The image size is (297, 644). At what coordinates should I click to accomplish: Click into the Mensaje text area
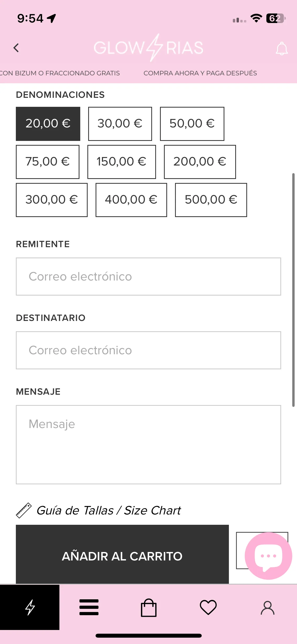click(x=148, y=445)
